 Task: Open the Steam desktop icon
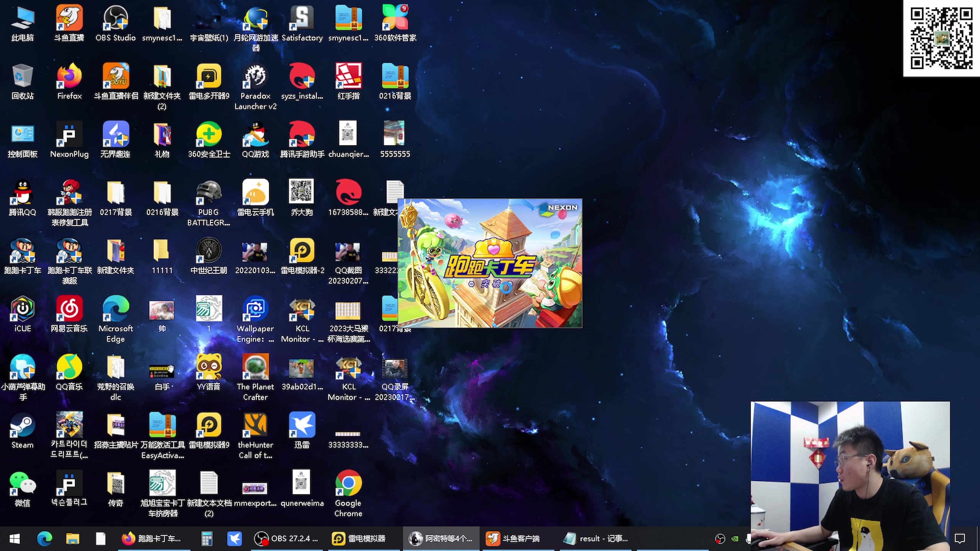(23, 425)
